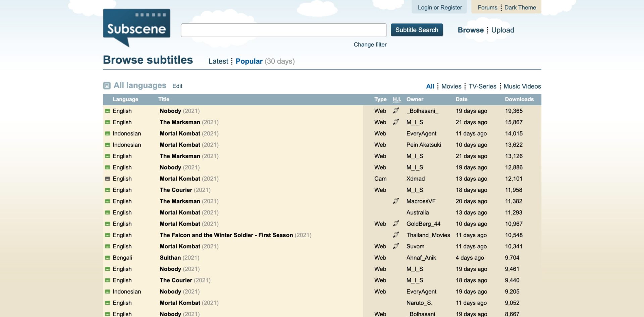Click green rating icon beside English "Nobody" row
Image resolution: width=644 pixels, height=317 pixels.
point(107,111)
